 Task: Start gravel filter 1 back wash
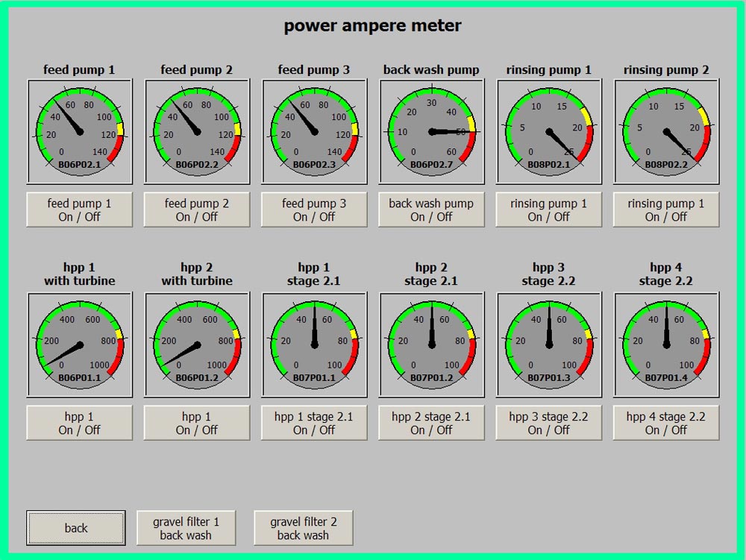pos(186,528)
